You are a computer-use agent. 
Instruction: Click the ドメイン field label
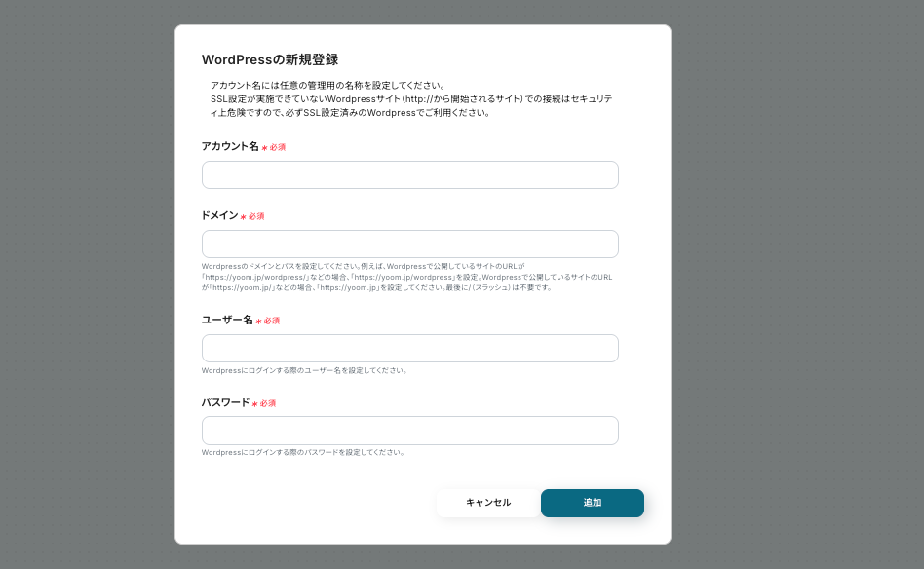[219, 215]
